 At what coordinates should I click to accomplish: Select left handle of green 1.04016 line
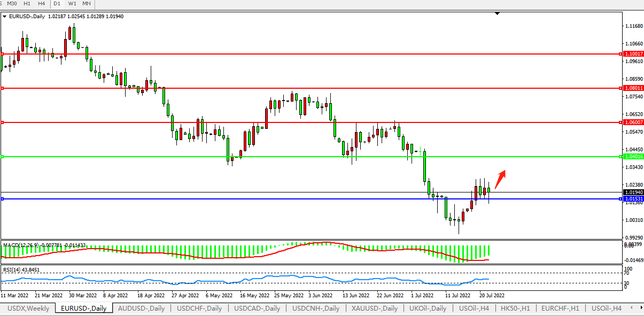point(2,157)
